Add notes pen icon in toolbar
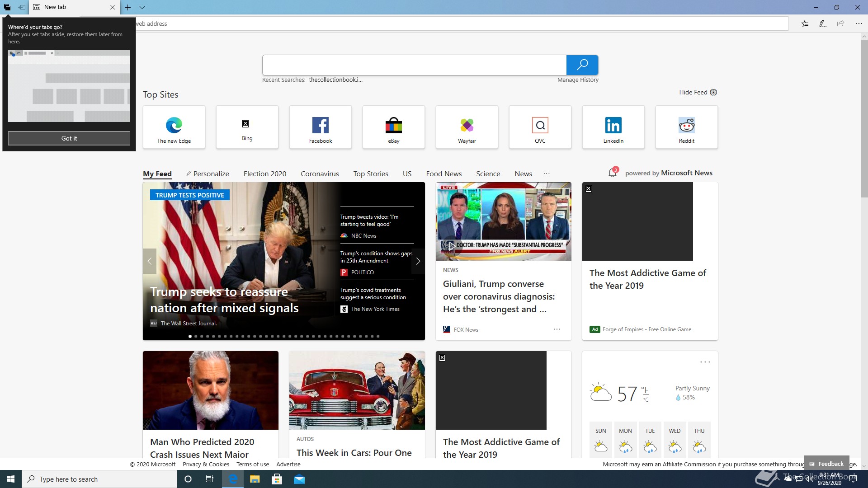The height and width of the screenshot is (488, 868). (x=822, y=23)
